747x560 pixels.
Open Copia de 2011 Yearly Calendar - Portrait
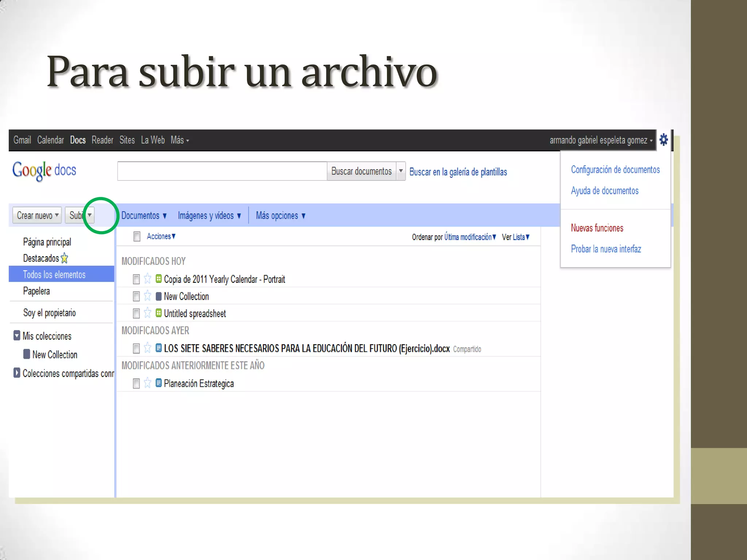224,279
